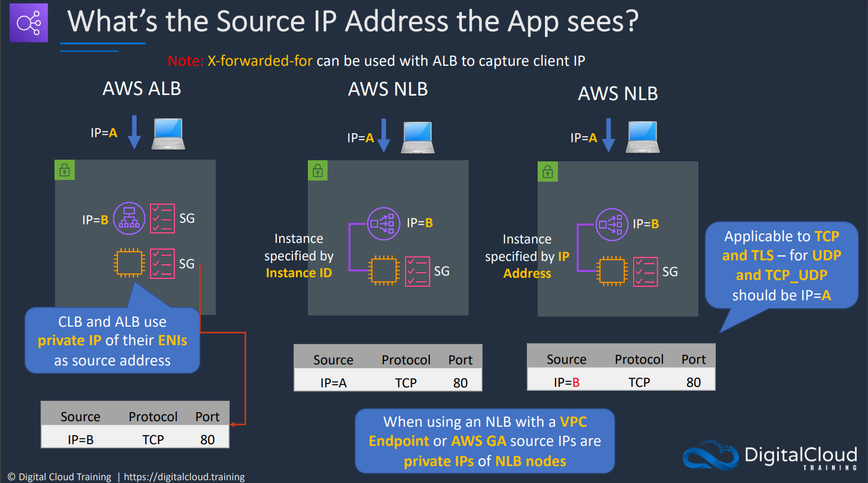Image resolution: width=868 pixels, height=483 pixels.
Task: Click the red 'Note:' X-forwarded-for line
Action: [376, 61]
